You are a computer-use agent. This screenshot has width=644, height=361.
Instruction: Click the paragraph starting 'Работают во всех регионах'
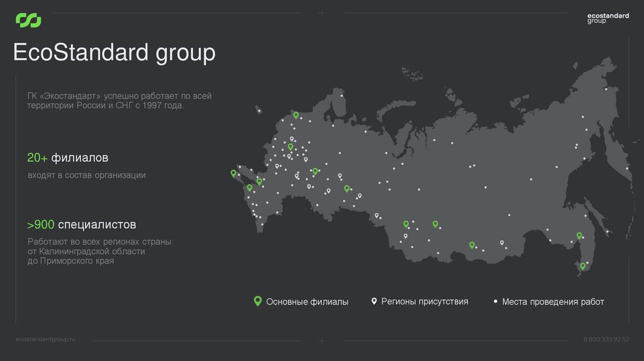pos(101,251)
